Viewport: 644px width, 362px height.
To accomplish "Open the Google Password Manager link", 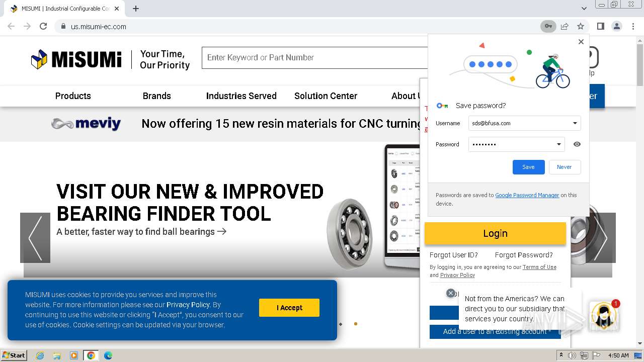I will [x=527, y=195].
